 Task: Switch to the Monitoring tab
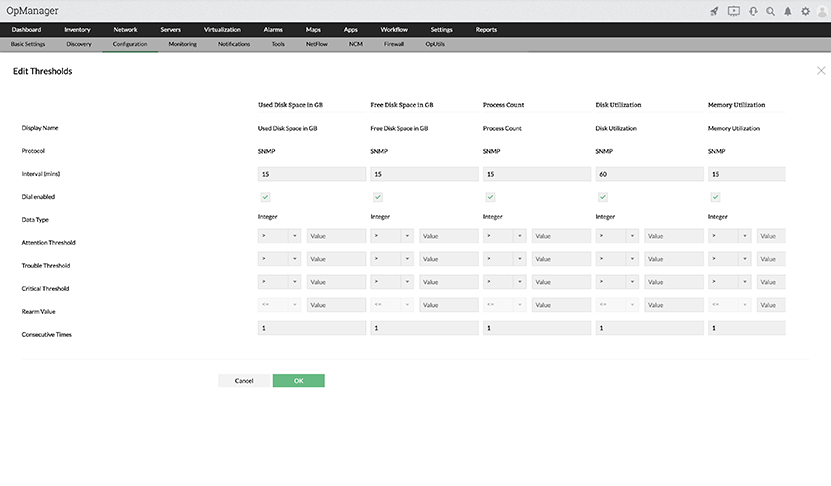tap(182, 45)
